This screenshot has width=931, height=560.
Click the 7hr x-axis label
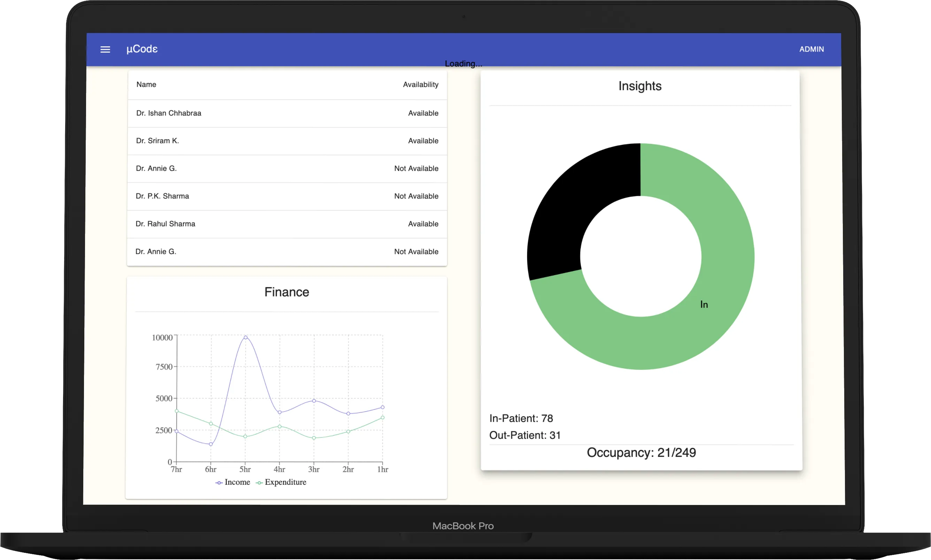[x=176, y=469]
